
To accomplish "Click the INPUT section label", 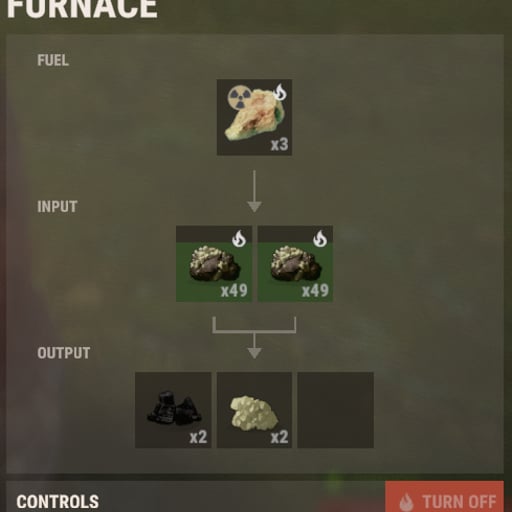I will point(57,207).
